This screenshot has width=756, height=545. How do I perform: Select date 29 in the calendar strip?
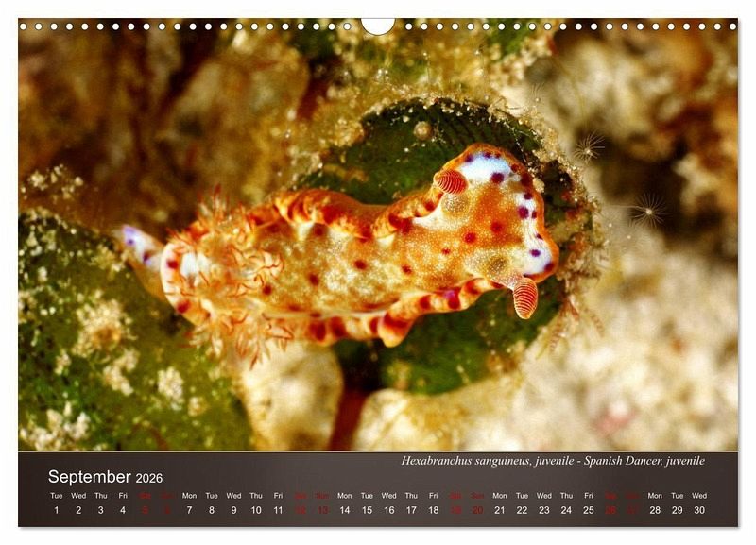coord(678,510)
